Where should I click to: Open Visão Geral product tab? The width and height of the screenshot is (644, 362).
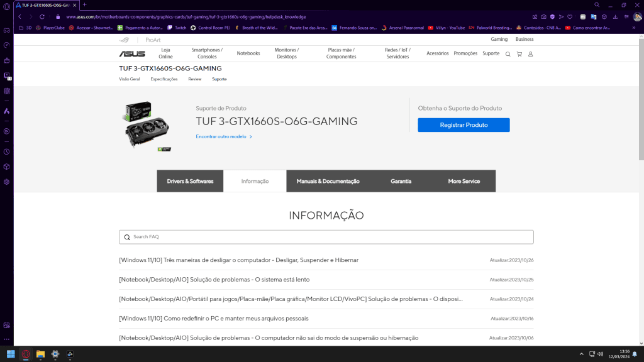[x=130, y=79]
